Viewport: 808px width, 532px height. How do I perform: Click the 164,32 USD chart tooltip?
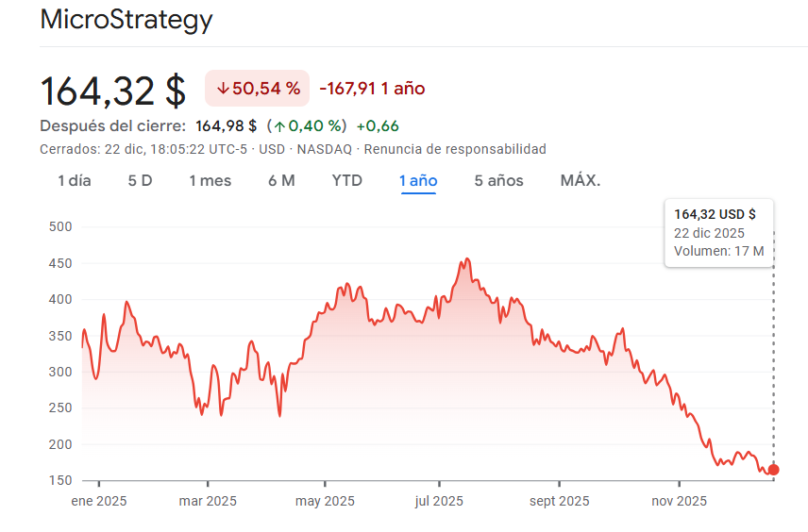[x=717, y=232]
